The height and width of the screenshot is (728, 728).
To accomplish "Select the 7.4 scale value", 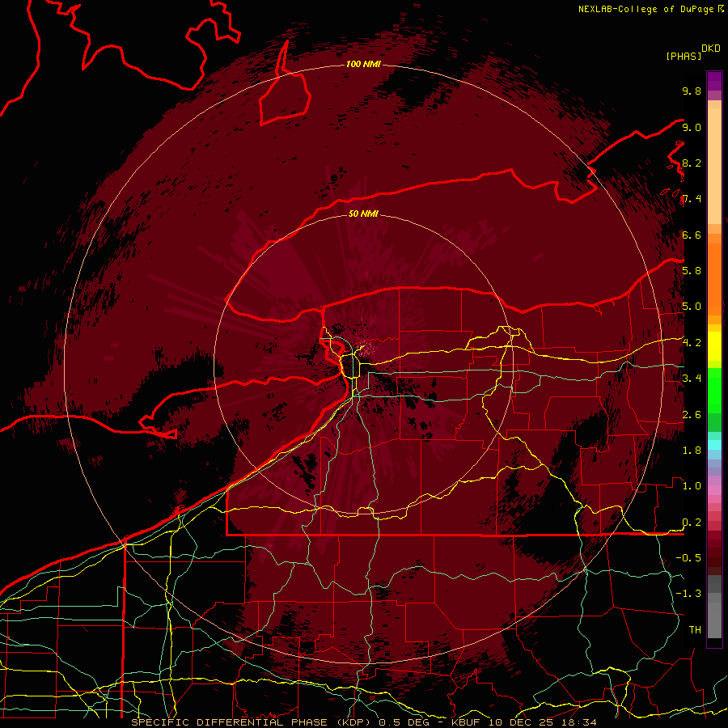I will tap(692, 199).
